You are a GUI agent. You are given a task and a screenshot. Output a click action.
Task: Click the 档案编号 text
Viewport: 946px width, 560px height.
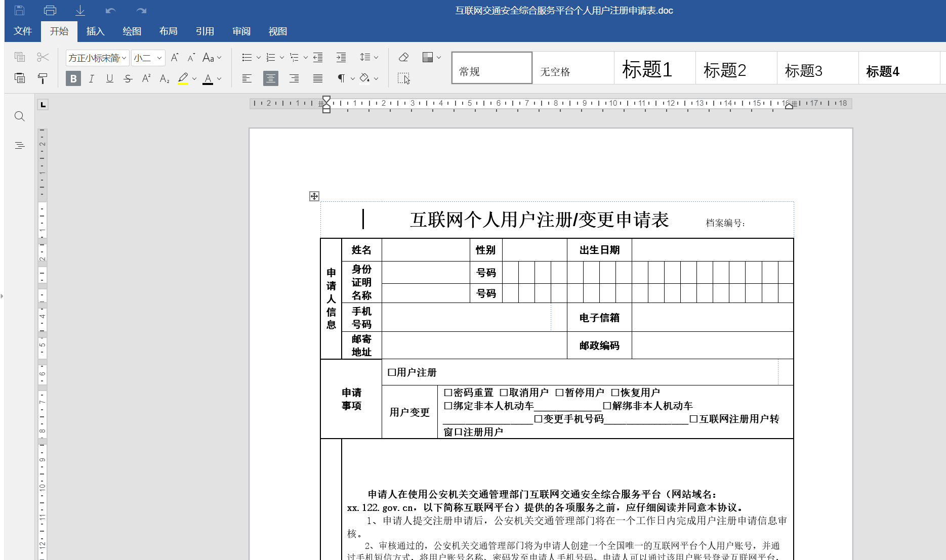[725, 223]
